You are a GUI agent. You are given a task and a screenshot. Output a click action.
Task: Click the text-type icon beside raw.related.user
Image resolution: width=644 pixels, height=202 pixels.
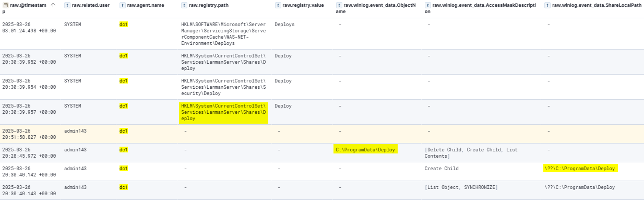pyautogui.click(x=67, y=5)
